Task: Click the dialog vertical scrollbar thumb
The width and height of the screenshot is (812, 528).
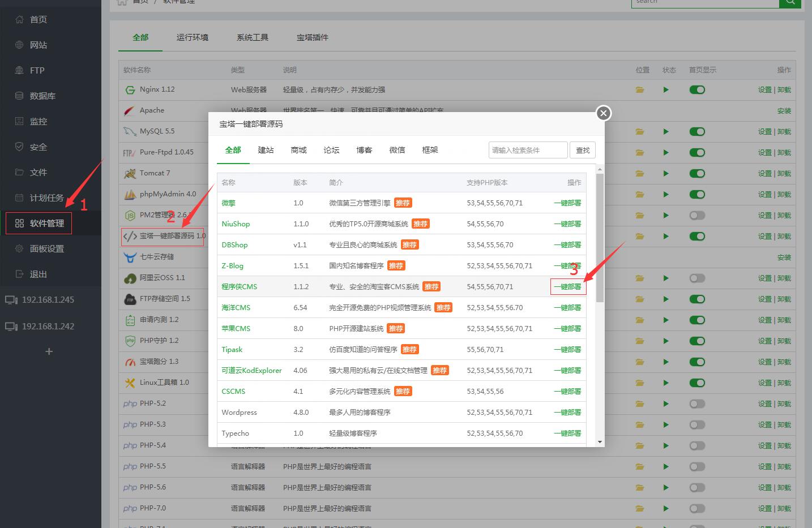Action: click(x=600, y=238)
